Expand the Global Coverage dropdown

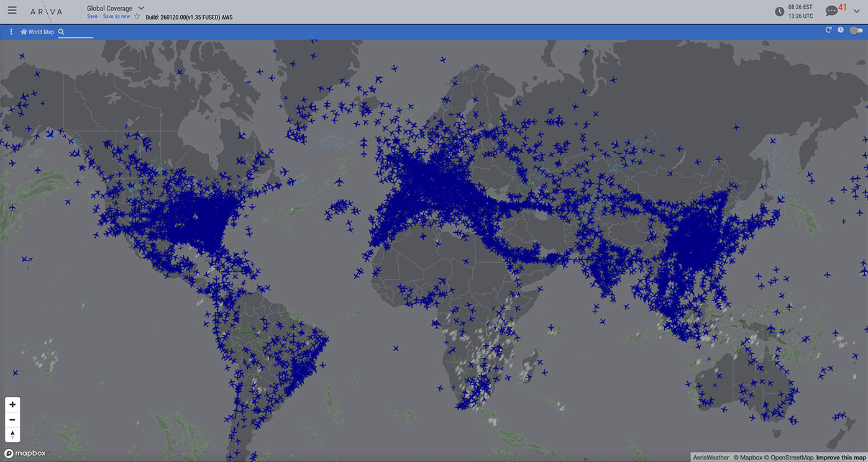coord(141,8)
